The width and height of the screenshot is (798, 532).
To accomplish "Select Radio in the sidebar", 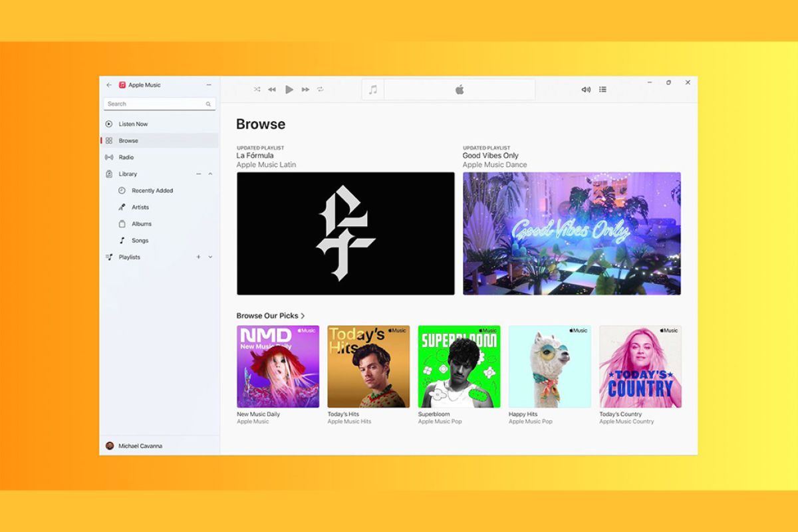I will click(x=126, y=158).
